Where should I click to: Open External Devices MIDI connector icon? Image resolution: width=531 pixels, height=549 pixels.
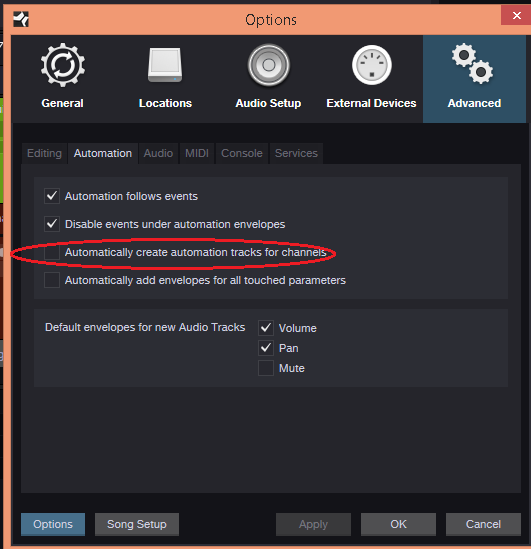pyautogui.click(x=371, y=65)
